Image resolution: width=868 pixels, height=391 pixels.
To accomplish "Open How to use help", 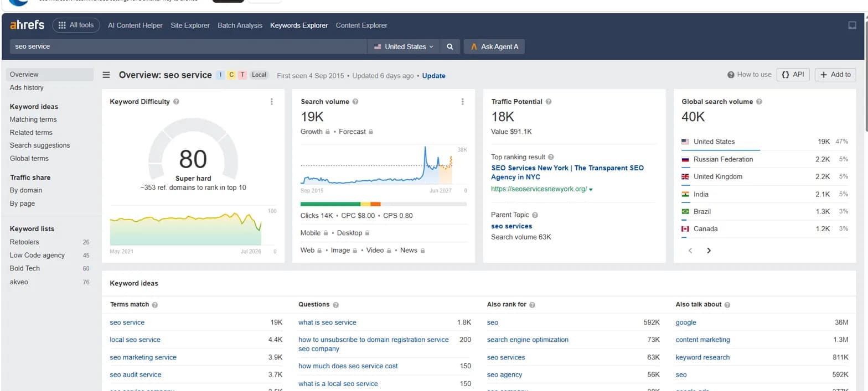I will pos(750,75).
